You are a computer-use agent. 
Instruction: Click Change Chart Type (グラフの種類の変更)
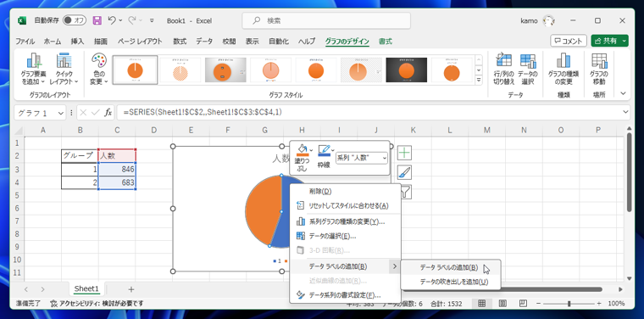point(563,70)
